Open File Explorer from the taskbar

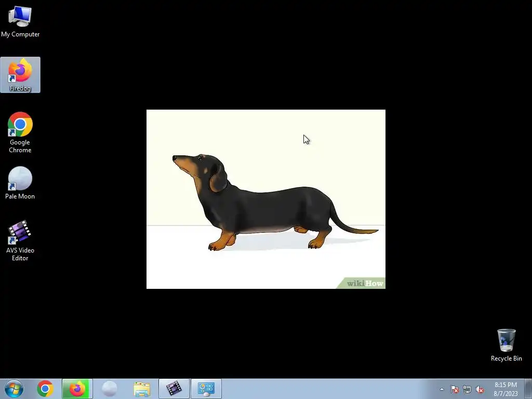point(142,389)
